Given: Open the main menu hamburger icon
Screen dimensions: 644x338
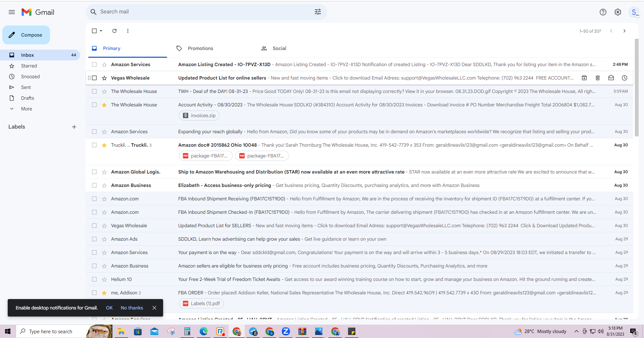Looking at the screenshot, I should (12, 12).
